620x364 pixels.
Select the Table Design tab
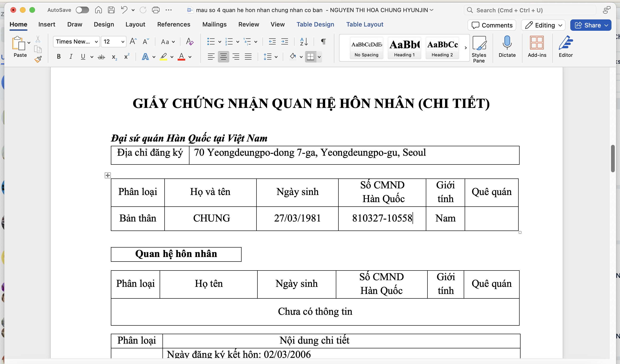[315, 24]
